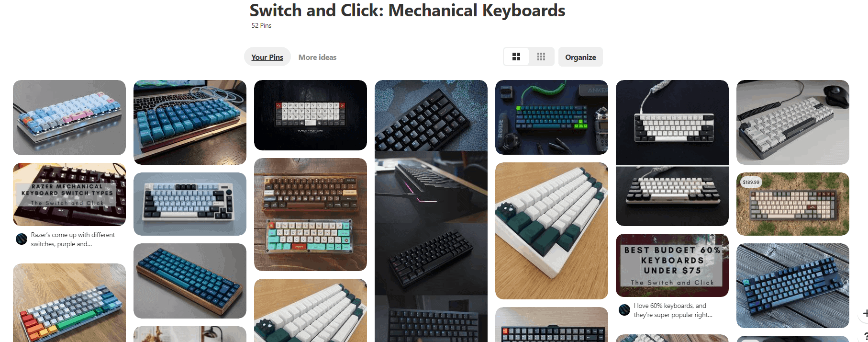Open the Razer Mechanical Keyboard Switch Types pin
The width and height of the screenshot is (868, 342).
click(x=69, y=194)
